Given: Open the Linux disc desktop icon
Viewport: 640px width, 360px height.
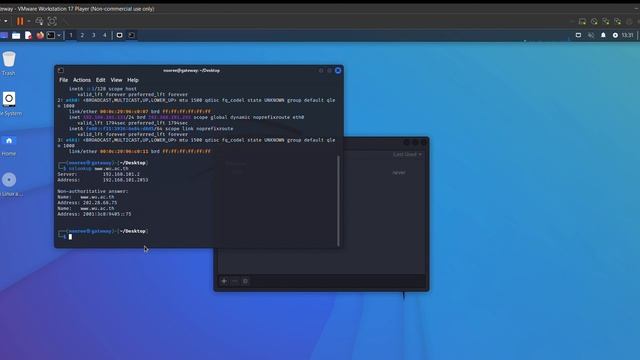Looking at the screenshot, I should coord(10,184).
